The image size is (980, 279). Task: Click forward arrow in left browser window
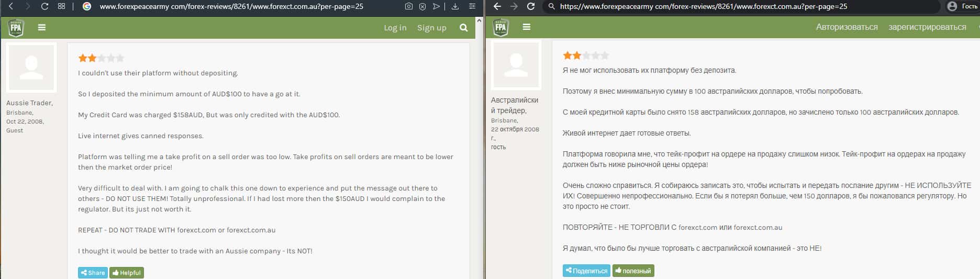pos(28,6)
